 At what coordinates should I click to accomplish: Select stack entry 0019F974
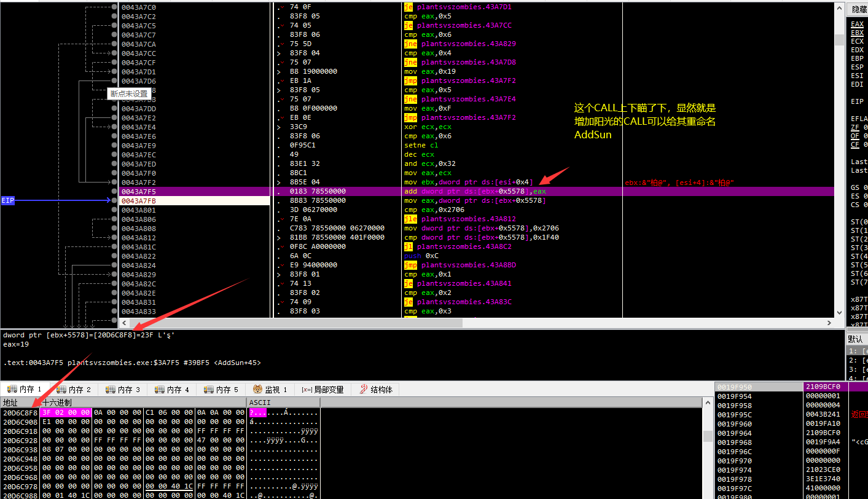734,470
